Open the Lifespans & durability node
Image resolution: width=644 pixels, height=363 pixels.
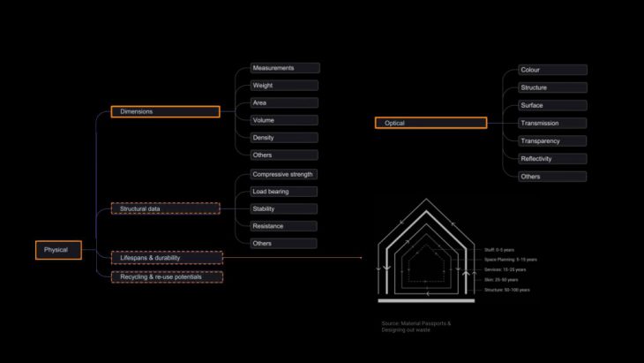click(x=166, y=257)
